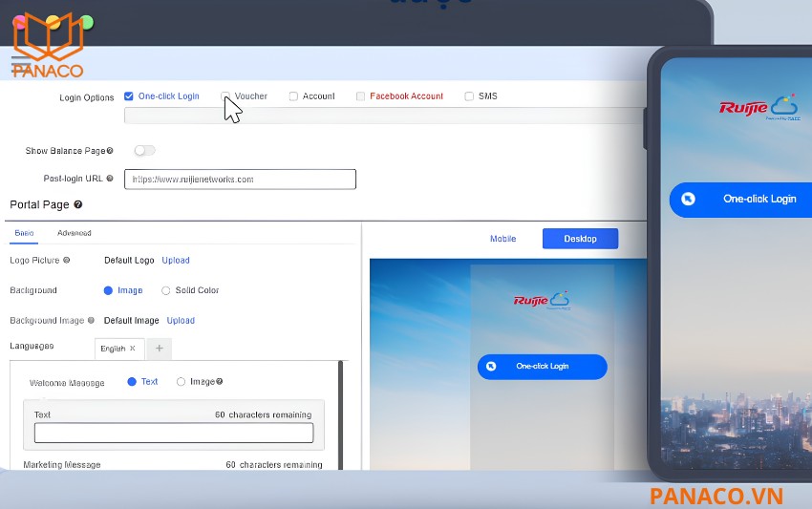This screenshot has width=812, height=509.
Task: Switch to the Advanced tab
Action: (x=75, y=233)
